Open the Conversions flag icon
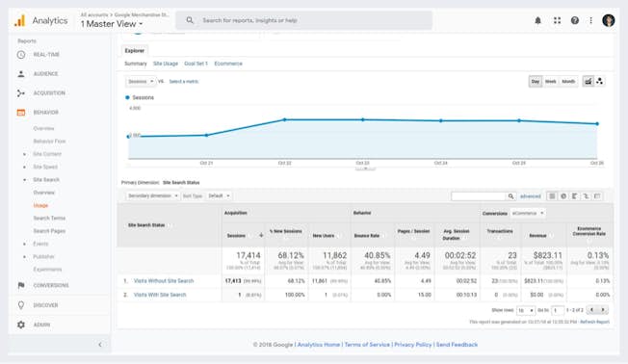Viewport: 628px width, 364px height. click(21, 285)
